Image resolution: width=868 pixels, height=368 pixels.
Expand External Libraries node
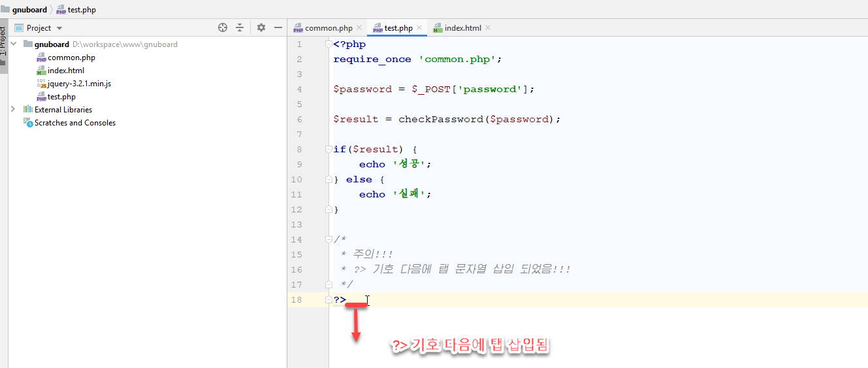(13, 109)
